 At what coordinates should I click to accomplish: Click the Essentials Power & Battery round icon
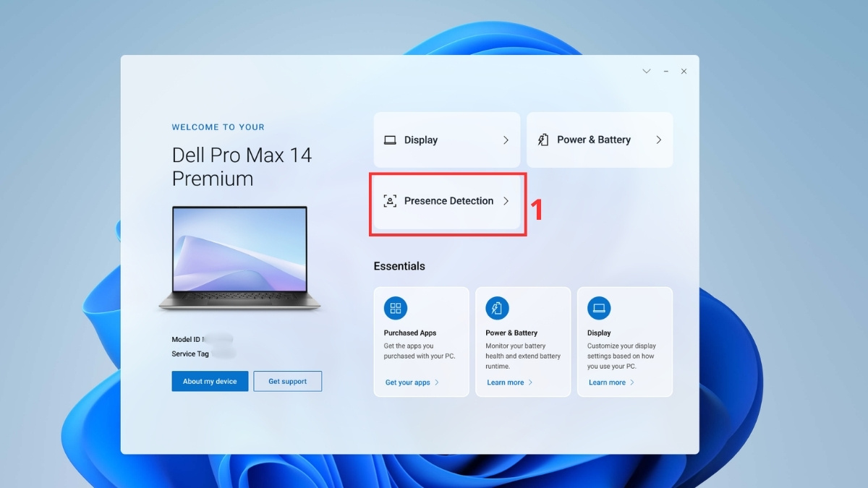point(497,308)
